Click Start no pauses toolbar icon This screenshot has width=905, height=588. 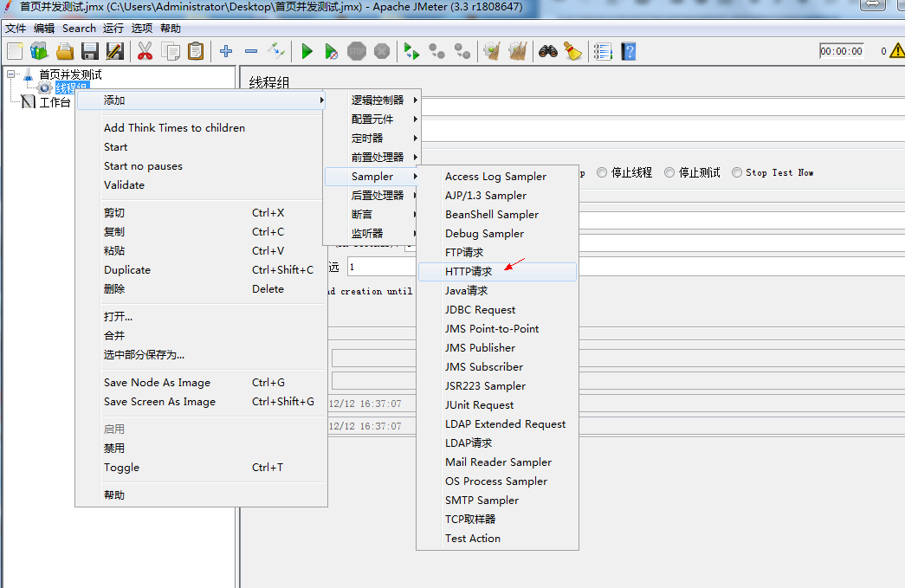pos(331,51)
